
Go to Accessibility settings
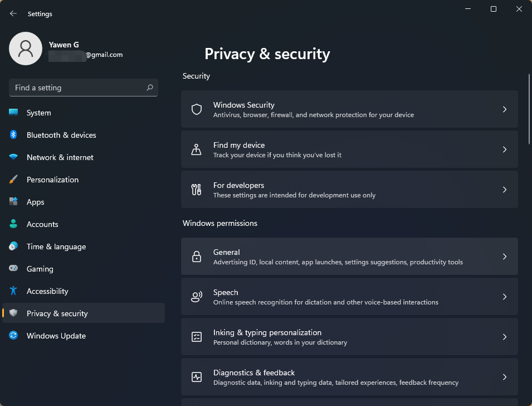pyautogui.click(x=84, y=291)
